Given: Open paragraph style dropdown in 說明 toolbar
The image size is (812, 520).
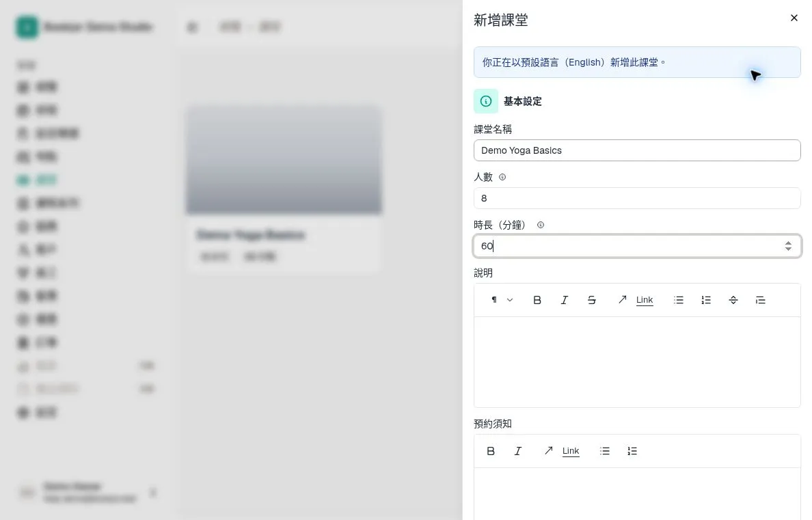Looking at the screenshot, I should (502, 300).
